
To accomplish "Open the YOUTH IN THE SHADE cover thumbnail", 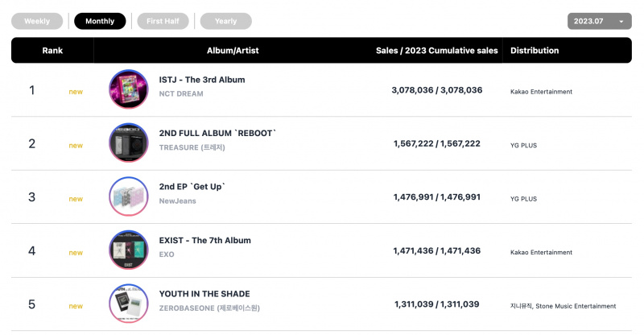I will (x=129, y=304).
